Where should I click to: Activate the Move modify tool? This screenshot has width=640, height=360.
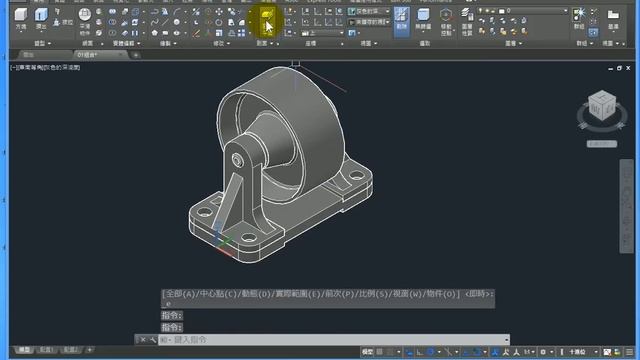point(219,11)
